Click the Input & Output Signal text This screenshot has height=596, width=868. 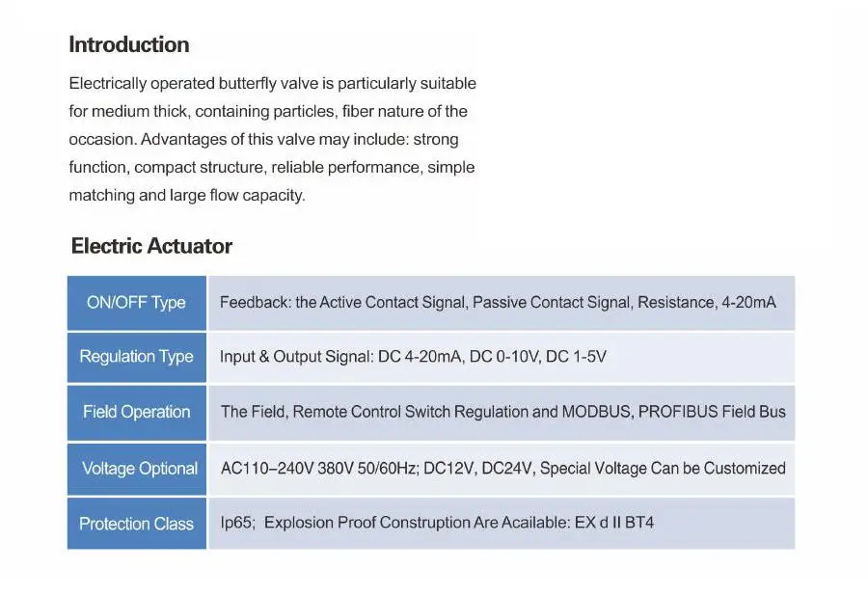413,357
